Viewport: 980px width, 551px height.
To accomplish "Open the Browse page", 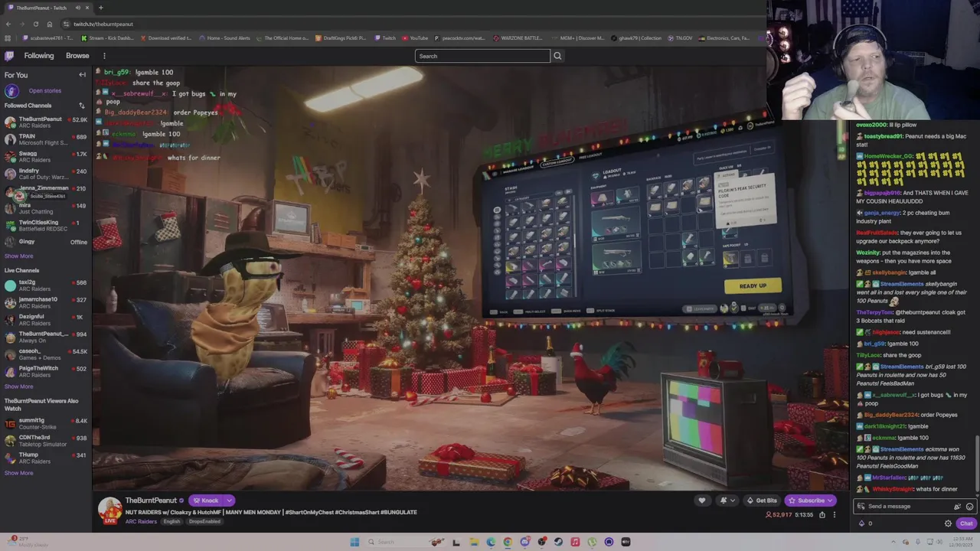I will coord(77,56).
